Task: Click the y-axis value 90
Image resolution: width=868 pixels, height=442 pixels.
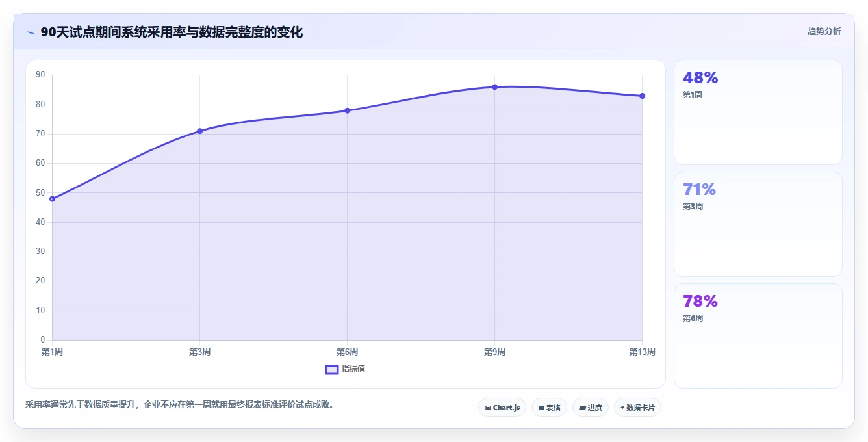Action: (x=40, y=75)
